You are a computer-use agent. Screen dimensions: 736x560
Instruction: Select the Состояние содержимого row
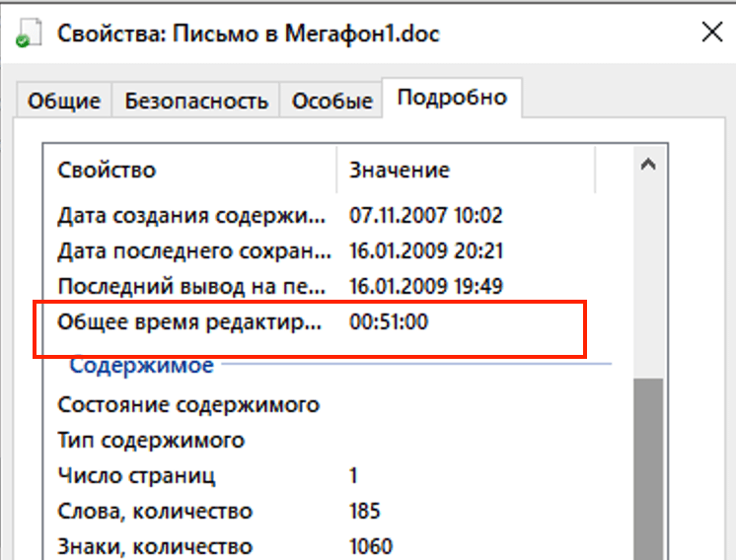pos(188,404)
